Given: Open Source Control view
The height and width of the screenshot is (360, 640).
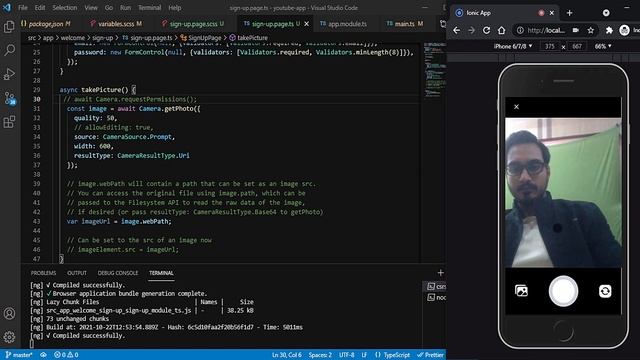Looking at the screenshot, I should click(x=9, y=98).
